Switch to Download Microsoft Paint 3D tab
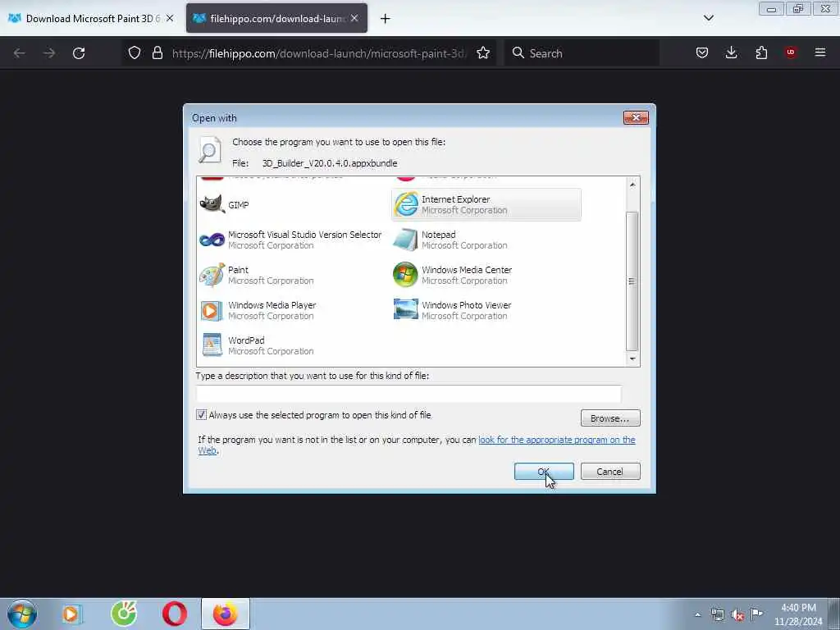840x630 pixels. pos(91,18)
